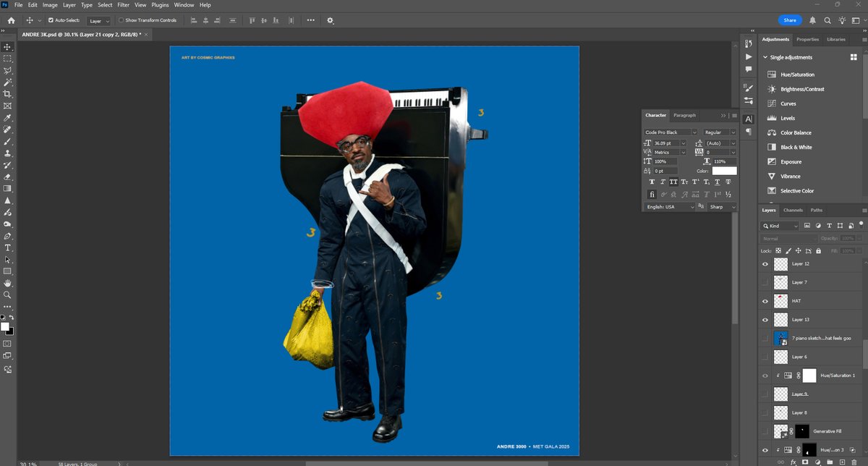Image resolution: width=868 pixels, height=466 pixels.
Task: Enable Show Transform Controls
Action: pyautogui.click(x=121, y=20)
